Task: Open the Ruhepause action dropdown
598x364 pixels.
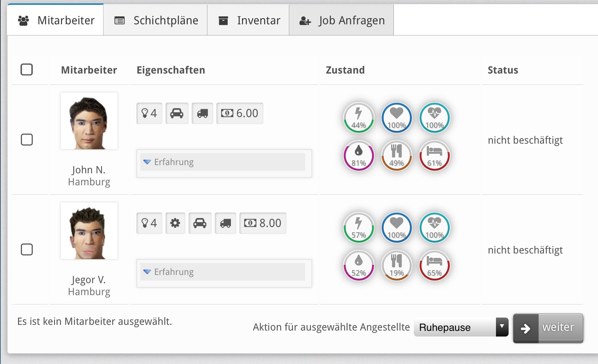Action: click(x=461, y=327)
